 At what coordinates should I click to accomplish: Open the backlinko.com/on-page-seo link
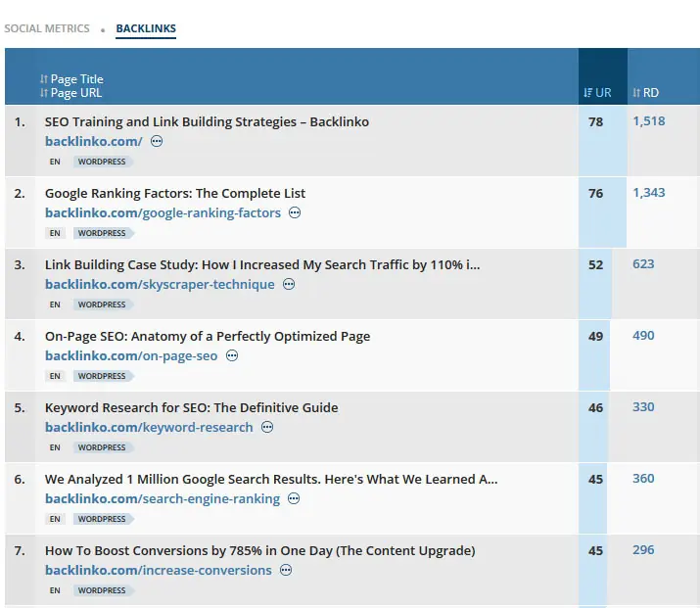pyautogui.click(x=131, y=355)
